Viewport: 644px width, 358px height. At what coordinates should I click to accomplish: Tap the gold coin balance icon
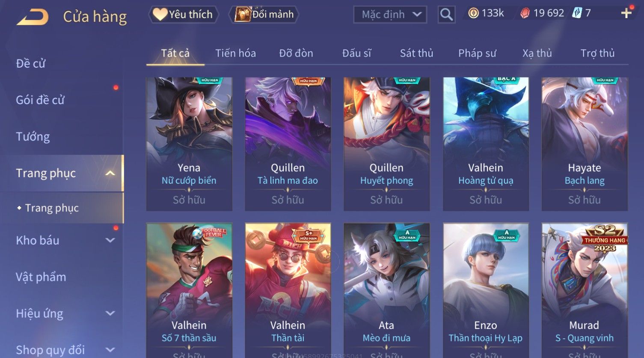473,13
